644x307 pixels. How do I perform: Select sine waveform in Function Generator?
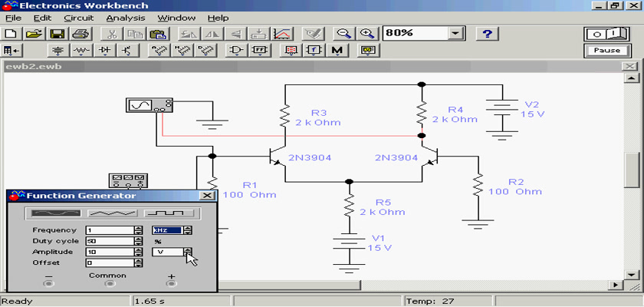[x=56, y=213]
